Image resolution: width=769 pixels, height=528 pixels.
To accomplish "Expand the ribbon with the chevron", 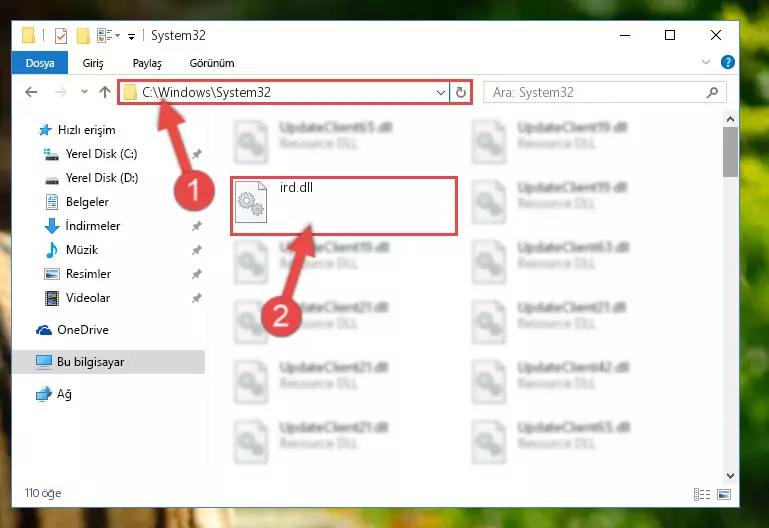I will point(706,62).
